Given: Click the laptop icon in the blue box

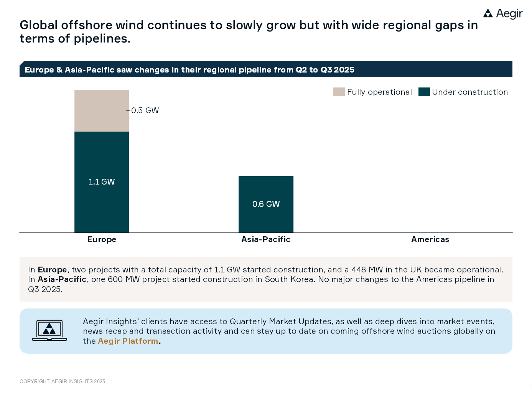Looking at the screenshot, I should point(49,330).
